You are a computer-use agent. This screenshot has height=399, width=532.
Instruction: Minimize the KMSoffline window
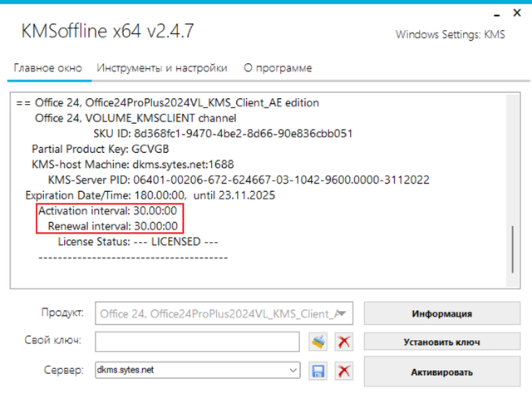497,15
